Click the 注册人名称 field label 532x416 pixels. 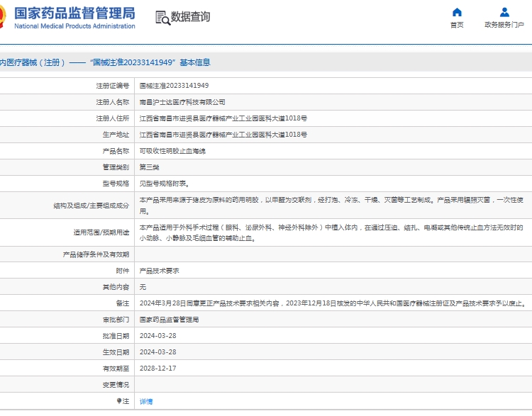112,102
